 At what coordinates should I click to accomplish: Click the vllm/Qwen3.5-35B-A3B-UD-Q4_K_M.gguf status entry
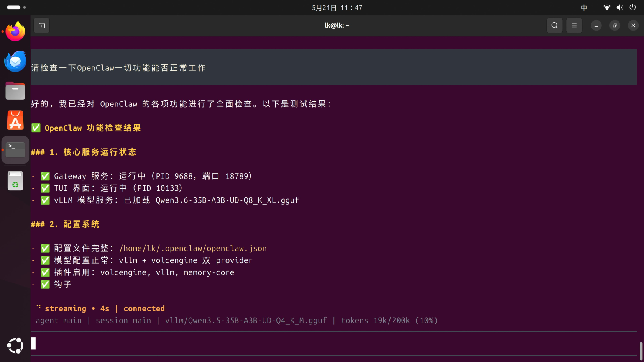[x=246, y=321]
